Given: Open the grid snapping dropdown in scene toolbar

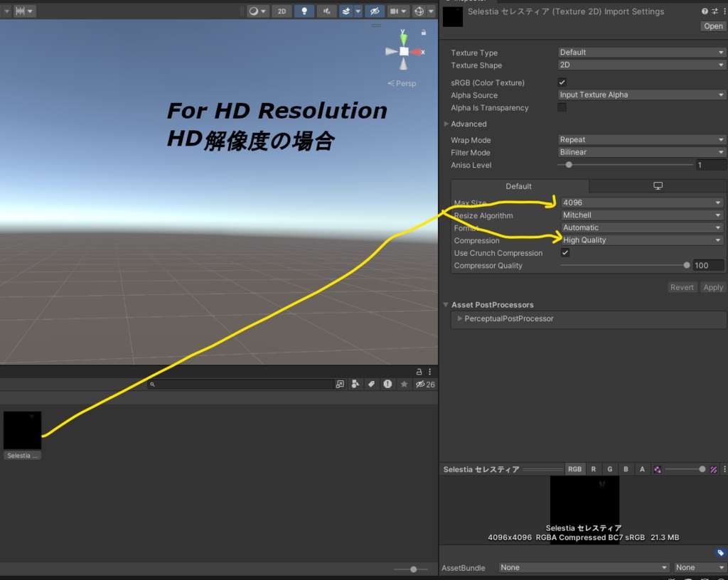Looking at the screenshot, I should [24, 11].
